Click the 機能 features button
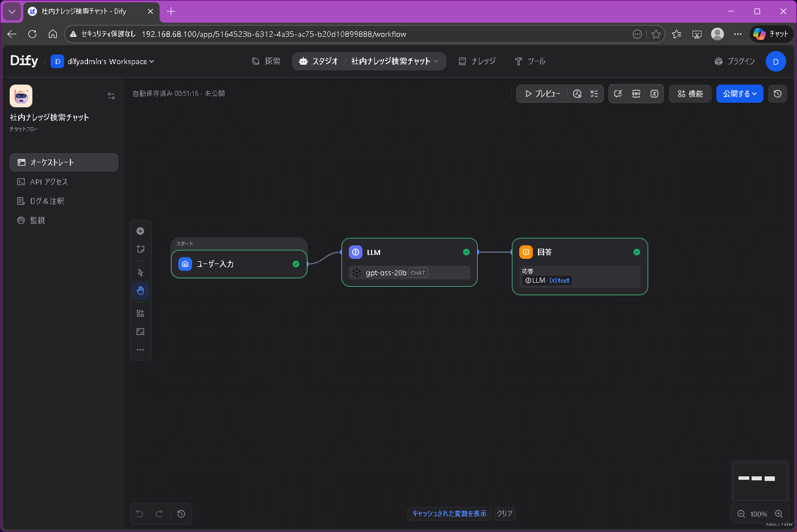Image resolution: width=797 pixels, height=532 pixels. pyautogui.click(x=690, y=94)
